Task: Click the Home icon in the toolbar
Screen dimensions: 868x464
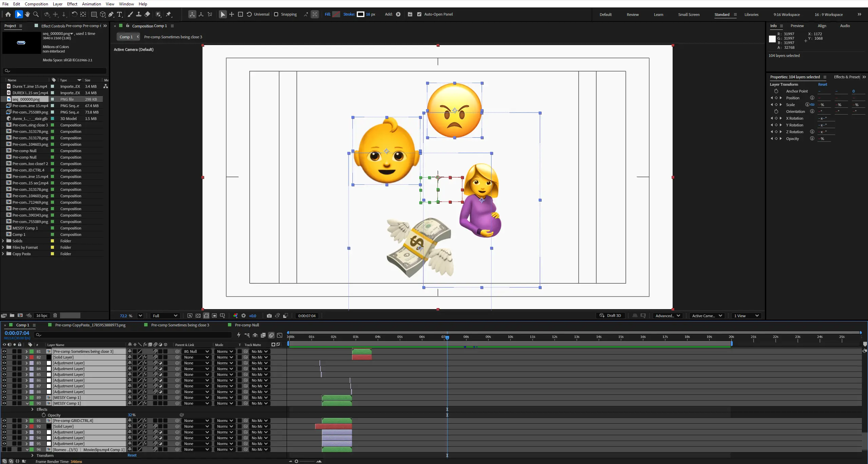Action: click(8, 14)
